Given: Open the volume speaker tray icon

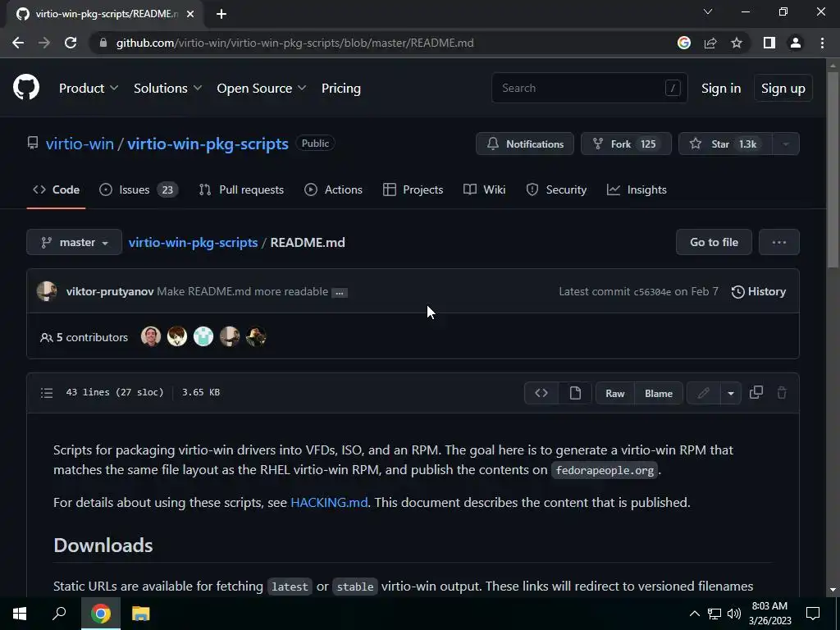Looking at the screenshot, I should pos(734,614).
